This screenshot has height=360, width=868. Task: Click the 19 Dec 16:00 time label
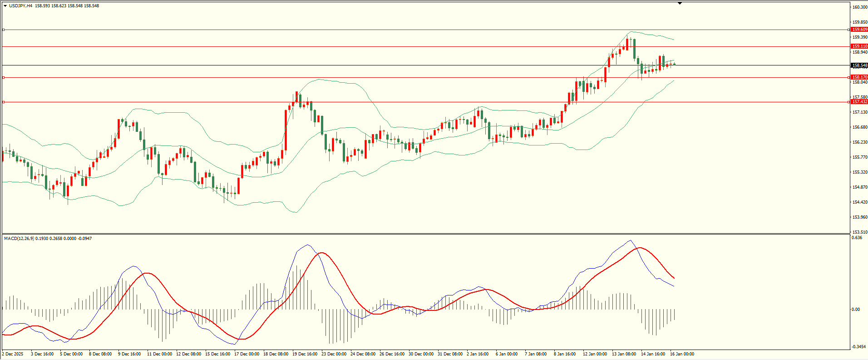305,354
